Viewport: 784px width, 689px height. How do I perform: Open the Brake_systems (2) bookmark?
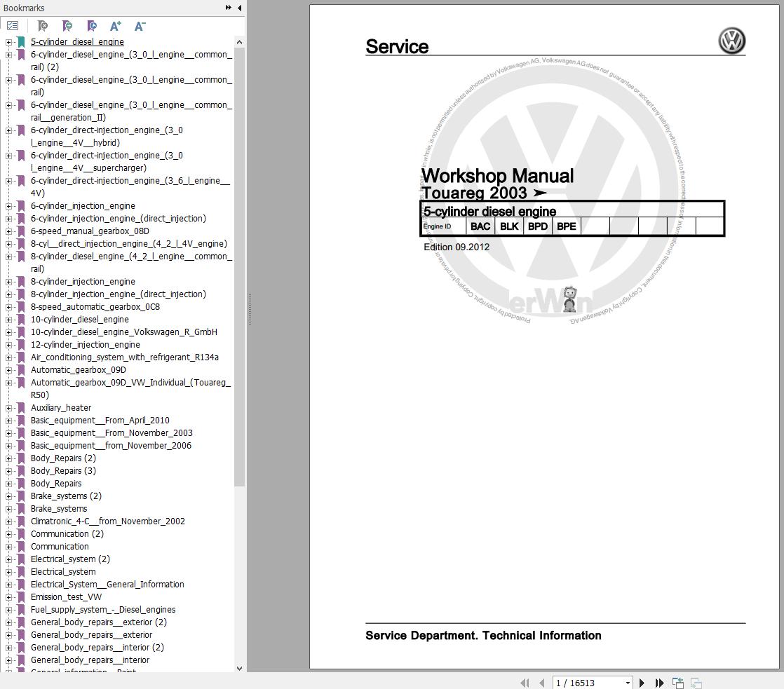tap(66, 496)
